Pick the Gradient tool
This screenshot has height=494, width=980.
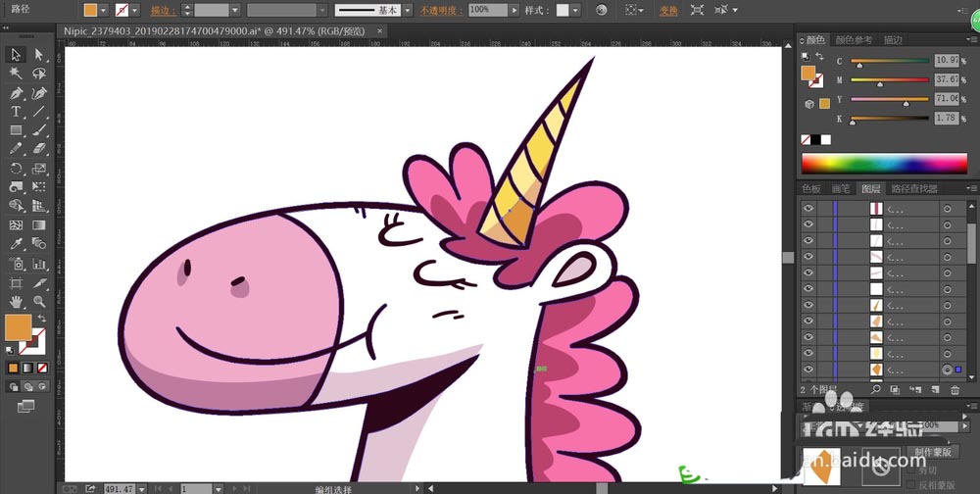tap(39, 225)
